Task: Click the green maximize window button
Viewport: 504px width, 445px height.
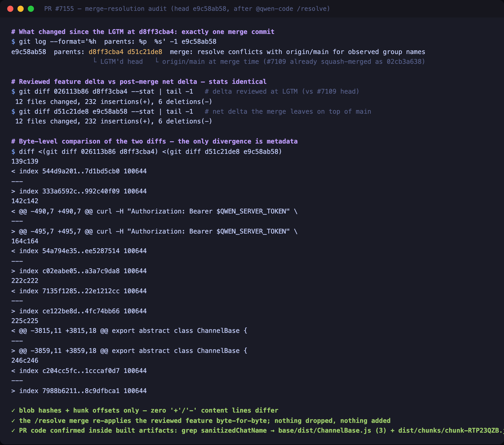Action: coord(31,9)
